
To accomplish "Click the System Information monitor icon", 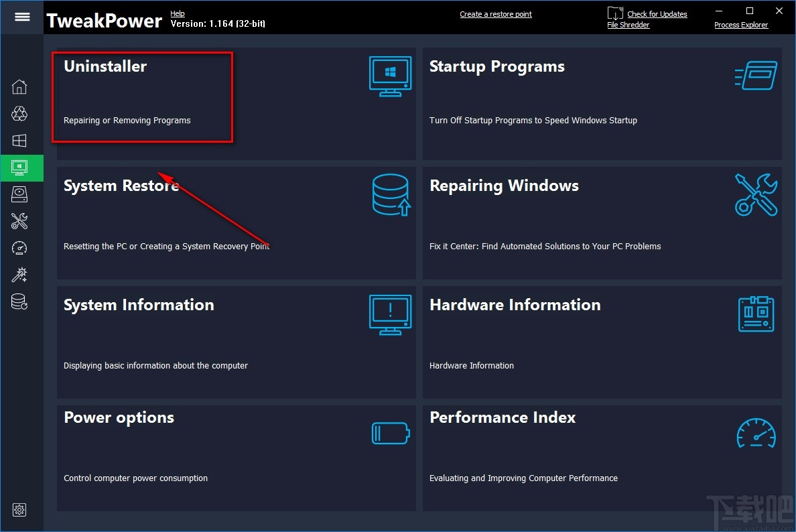I will (390, 315).
